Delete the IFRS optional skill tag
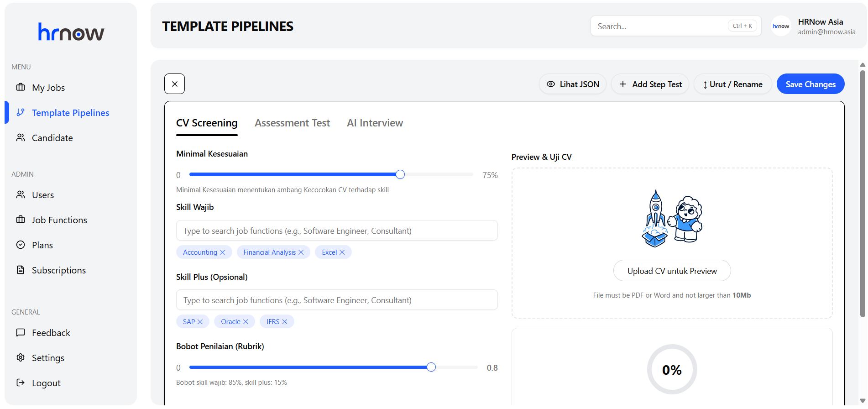 click(x=285, y=322)
